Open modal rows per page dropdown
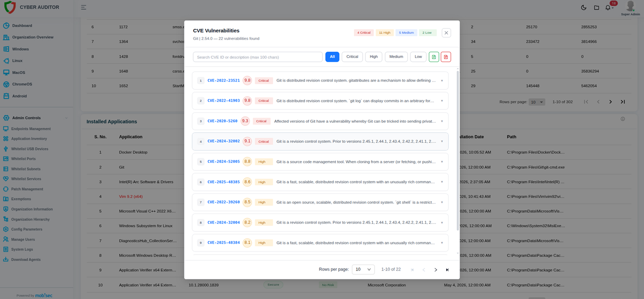Screen dimensions: 644x299 point(363,269)
